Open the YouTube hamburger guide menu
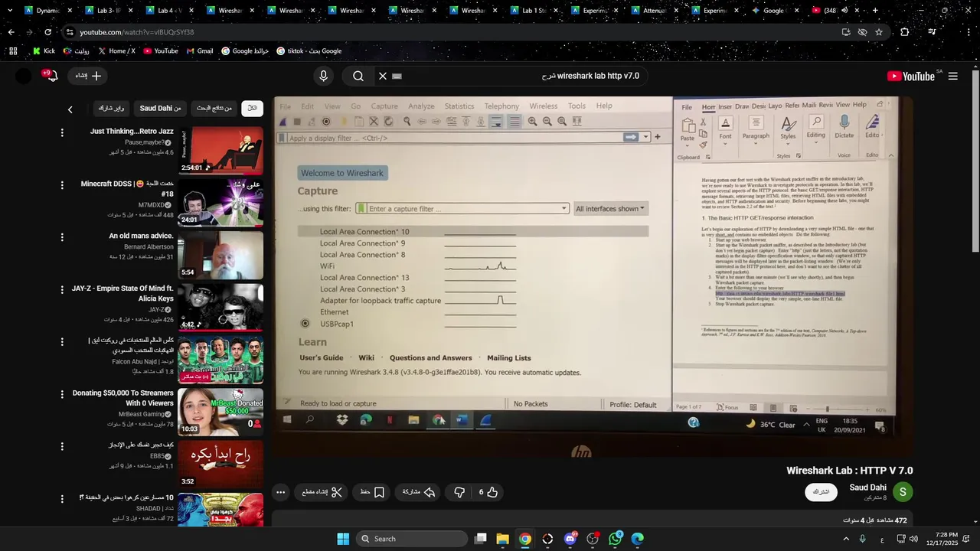 click(x=952, y=76)
